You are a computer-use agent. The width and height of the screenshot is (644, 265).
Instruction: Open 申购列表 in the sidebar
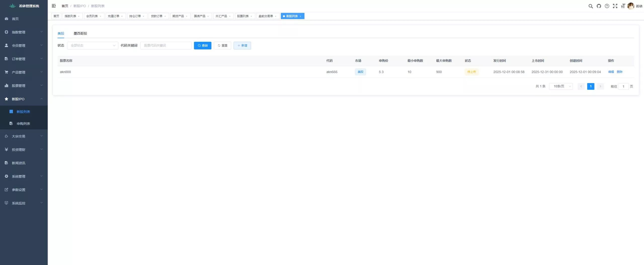(x=23, y=124)
